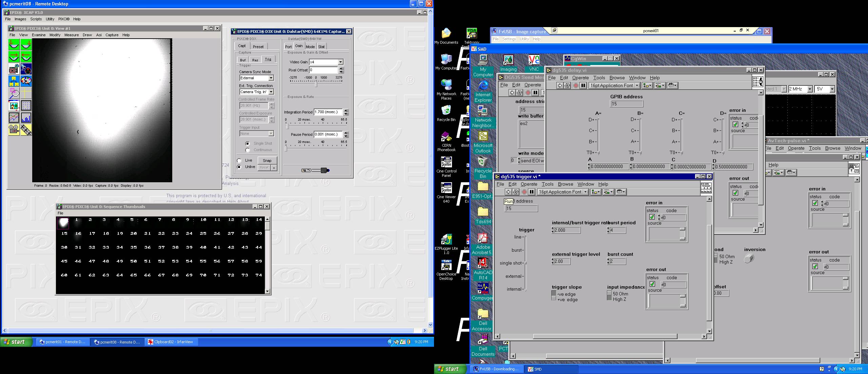Click the house picture image icon in View #1
The image size is (868, 374).
[x=14, y=105]
